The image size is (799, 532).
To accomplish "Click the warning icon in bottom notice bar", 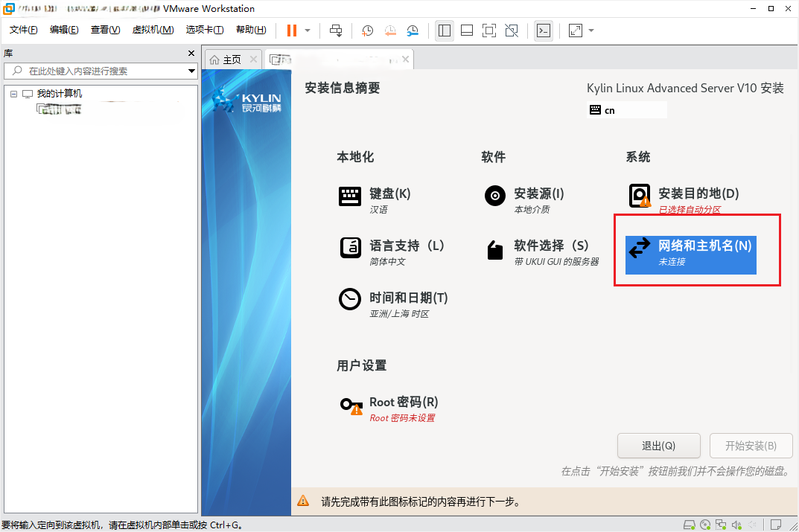I will point(303,501).
